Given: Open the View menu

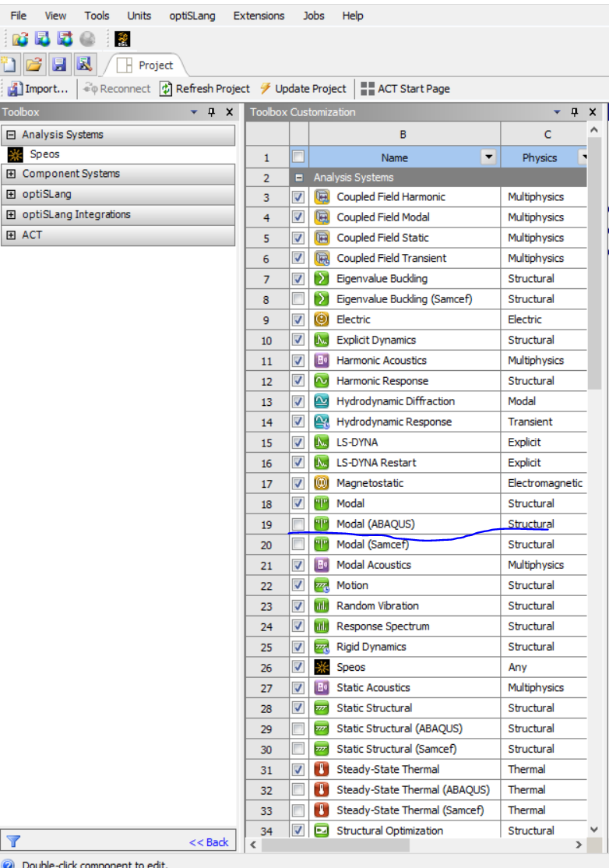Looking at the screenshot, I should (55, 16).
